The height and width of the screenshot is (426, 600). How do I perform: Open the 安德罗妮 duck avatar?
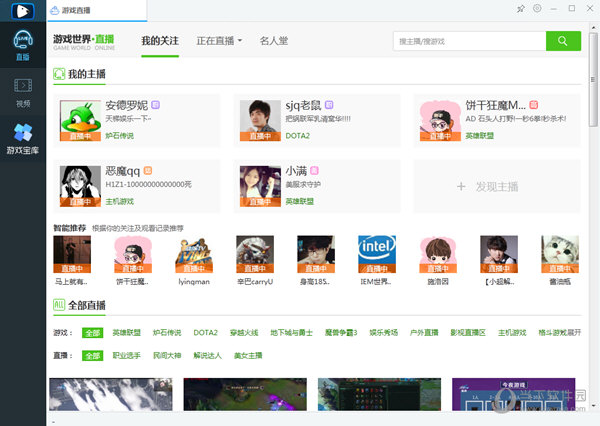[80, 121]
